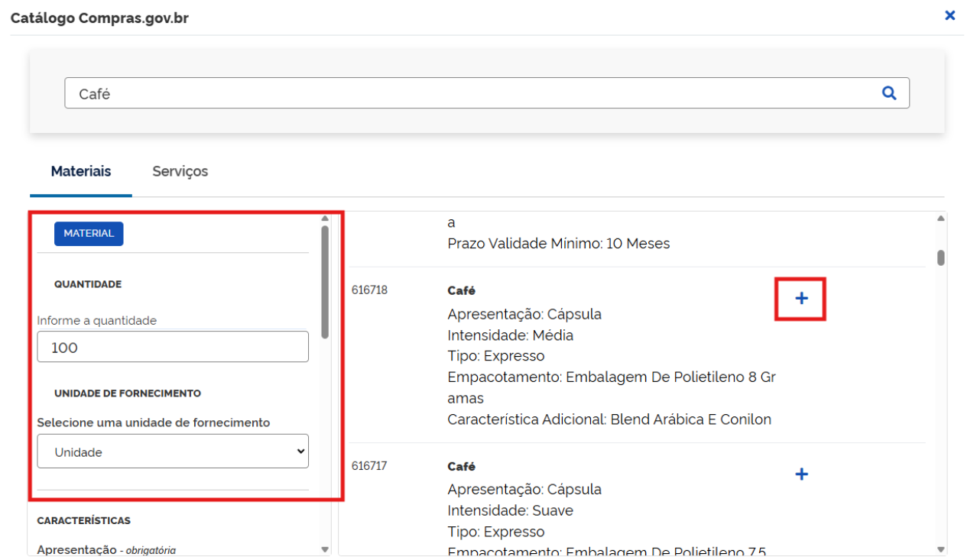977x560 pixels.
Task: Click the filter panel scroll-down arrow
Action: click(325, 549)
